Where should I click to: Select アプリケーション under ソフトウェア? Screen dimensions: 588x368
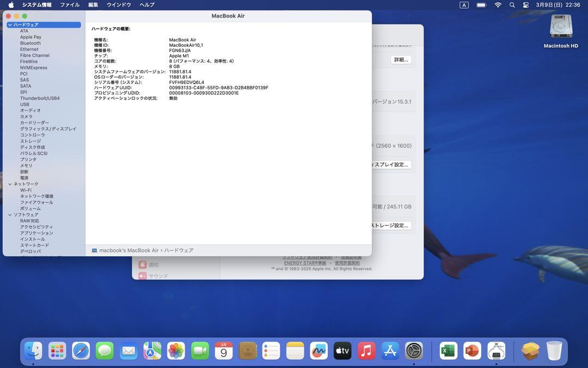[37, 233]
